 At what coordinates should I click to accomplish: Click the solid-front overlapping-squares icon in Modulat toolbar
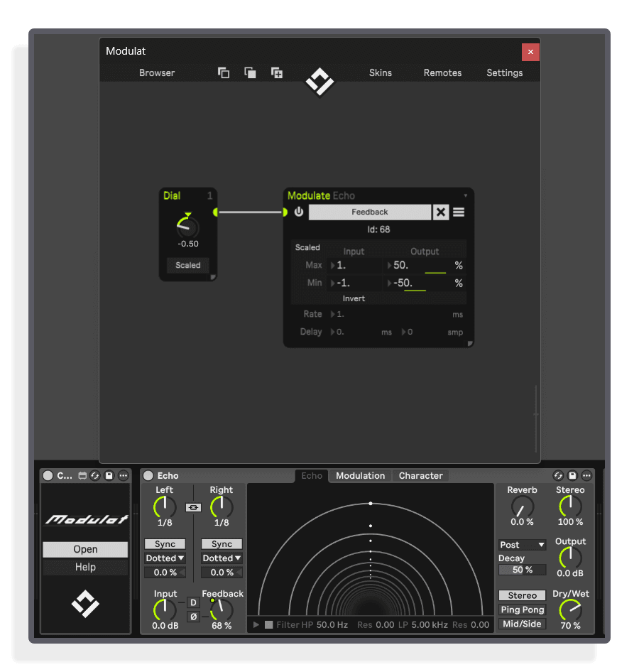pyautogui.click(x=250, y=73)
